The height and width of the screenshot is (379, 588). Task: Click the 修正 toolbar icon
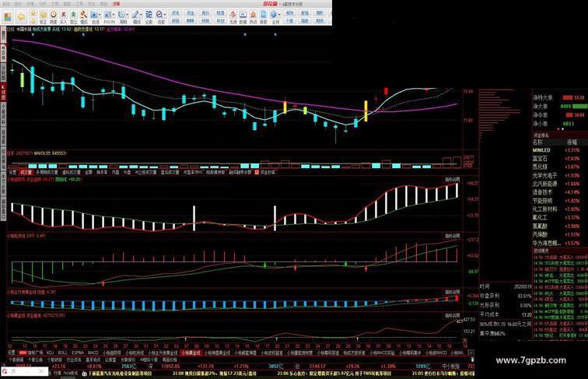43,16
